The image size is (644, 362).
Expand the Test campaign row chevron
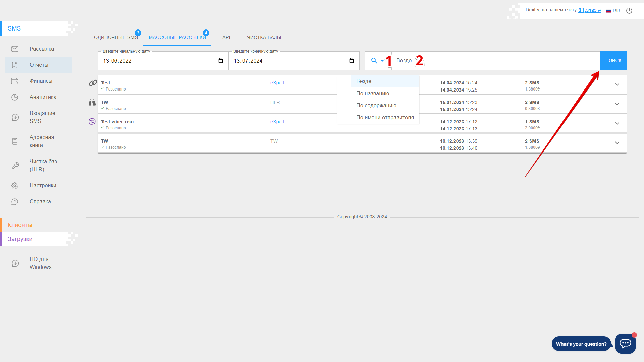[x=617, y=84]
